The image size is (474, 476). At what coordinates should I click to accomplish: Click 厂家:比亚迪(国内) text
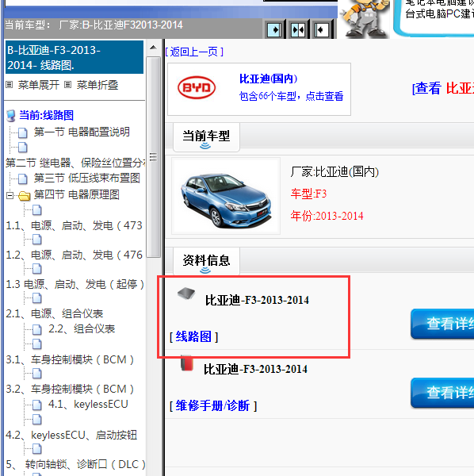(x=334, y=172)
